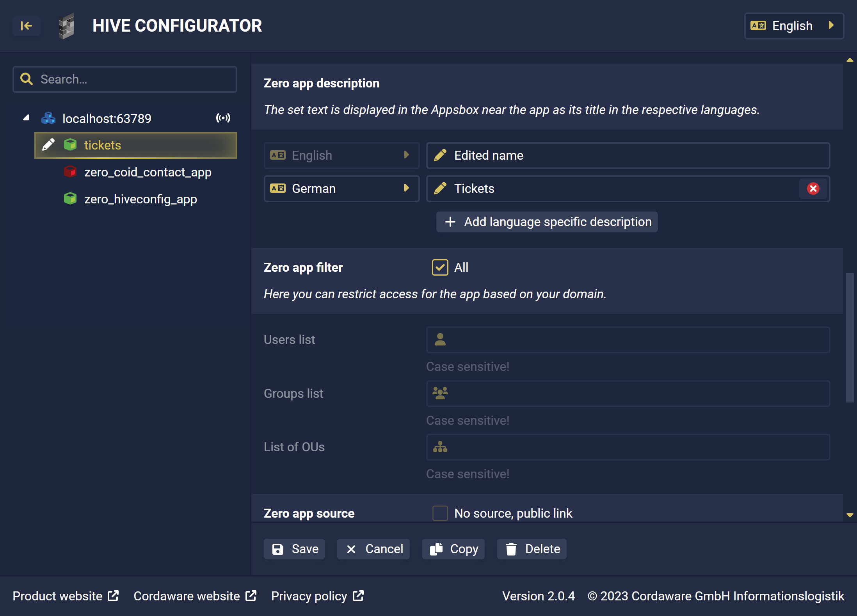Open the German description language dropdown

[341, 189]
